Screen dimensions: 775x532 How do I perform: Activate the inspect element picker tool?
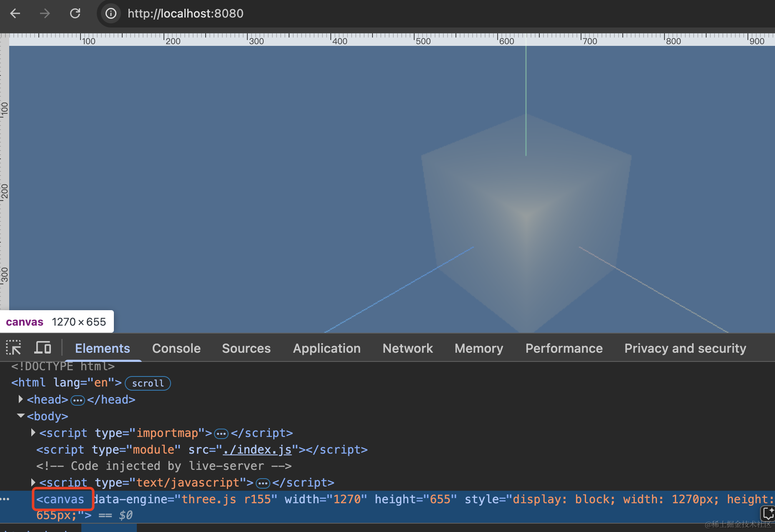13,348
